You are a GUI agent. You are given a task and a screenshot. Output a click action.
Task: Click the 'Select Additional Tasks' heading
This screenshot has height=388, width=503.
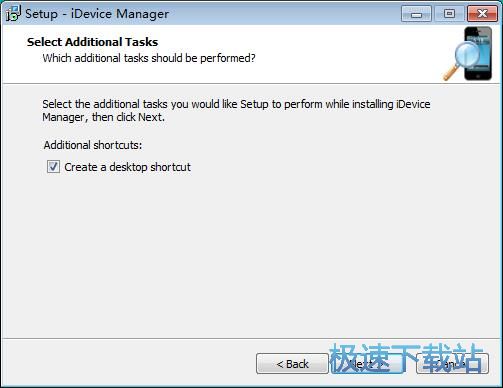(92, 42)
